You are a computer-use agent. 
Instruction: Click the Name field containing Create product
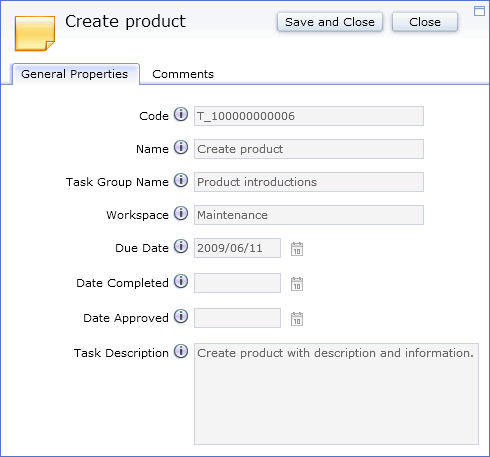[x=309, y=149]
